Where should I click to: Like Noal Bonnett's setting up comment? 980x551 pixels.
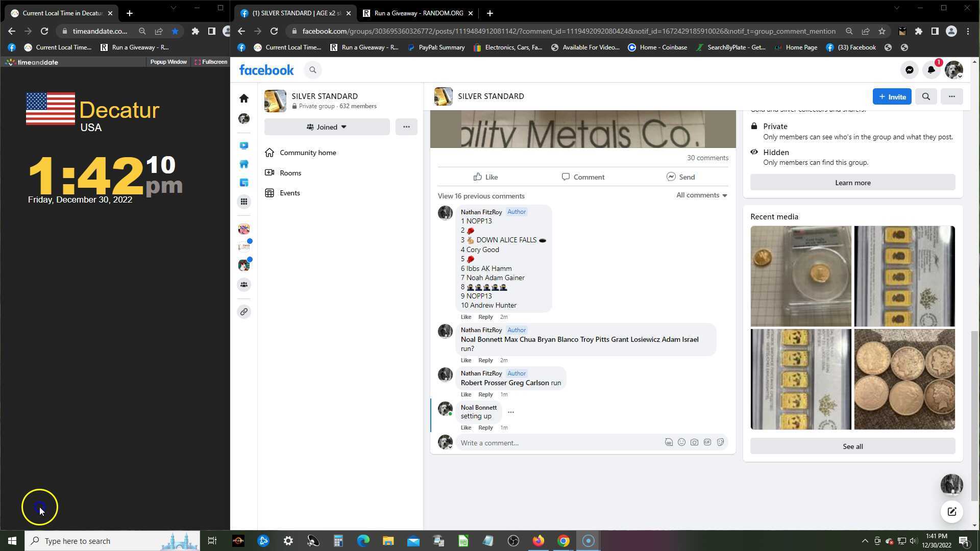coord(465,428)
